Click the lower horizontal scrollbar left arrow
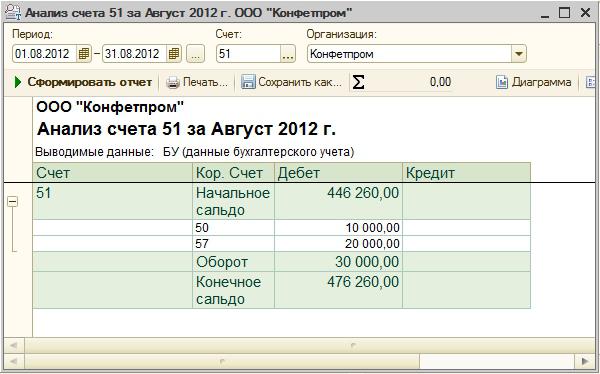Screen dimensions: 600x374 pos(14,361)
